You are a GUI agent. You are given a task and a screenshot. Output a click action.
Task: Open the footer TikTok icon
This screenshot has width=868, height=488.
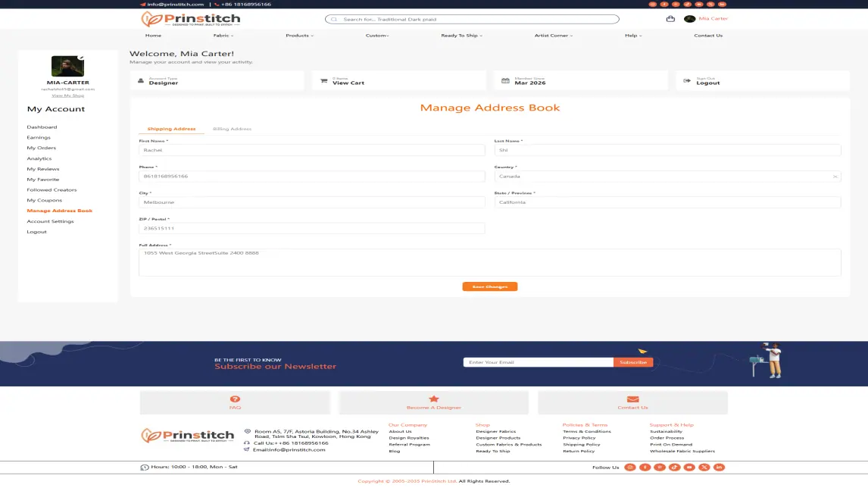click(674, 467)
